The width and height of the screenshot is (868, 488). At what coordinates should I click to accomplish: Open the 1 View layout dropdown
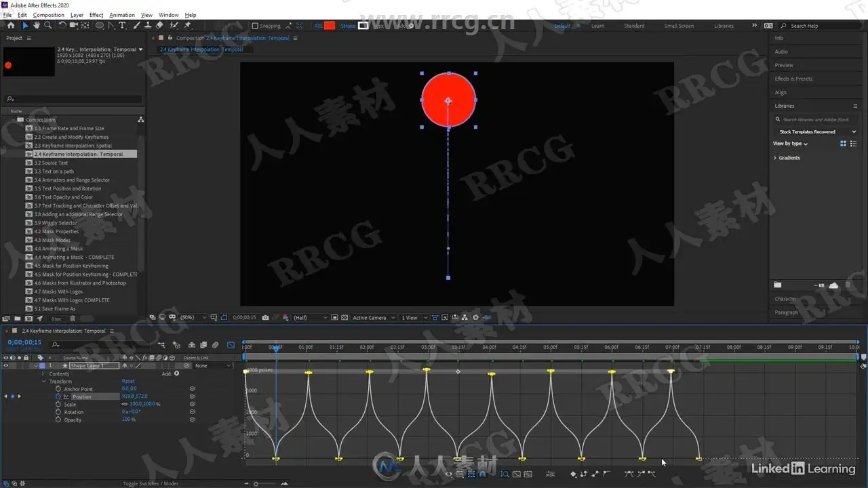pyautogui.click(x=414, y=317)
